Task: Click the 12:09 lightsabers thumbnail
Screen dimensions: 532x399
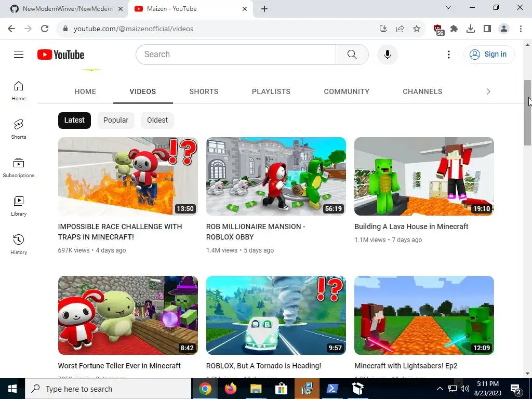Action: coord(424,315)
